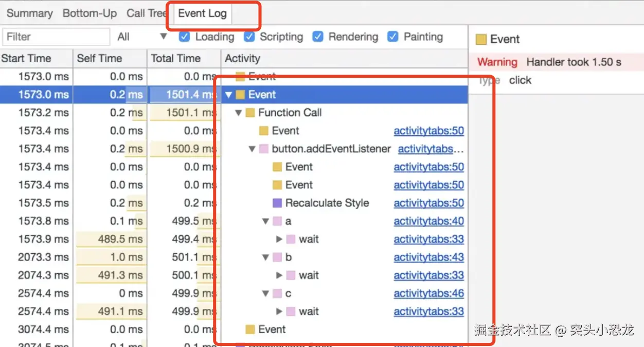Select the Event Log tab

(x=202, y=13)
